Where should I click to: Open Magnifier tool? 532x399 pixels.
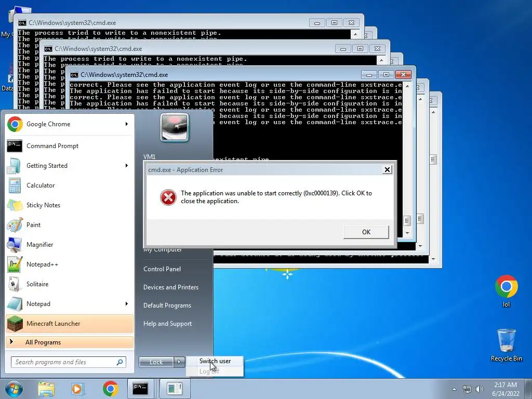(69, 244)
